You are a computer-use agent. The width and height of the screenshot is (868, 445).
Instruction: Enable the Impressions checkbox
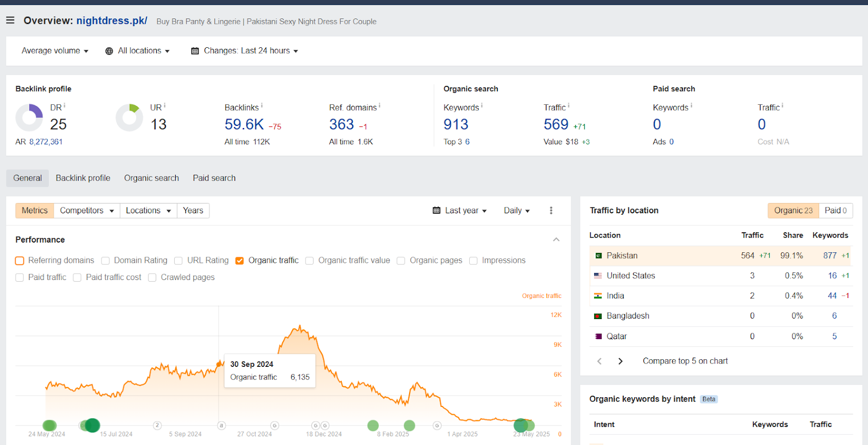pos(474,260)
